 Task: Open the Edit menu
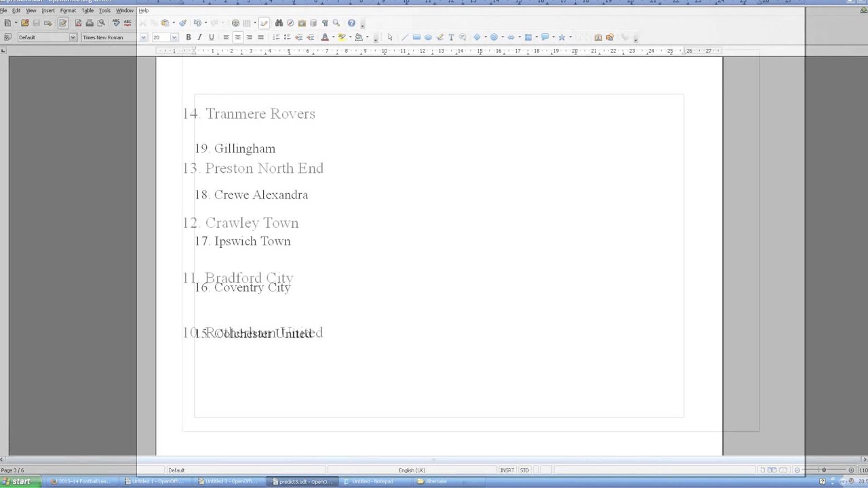click(x=16, y=11)
